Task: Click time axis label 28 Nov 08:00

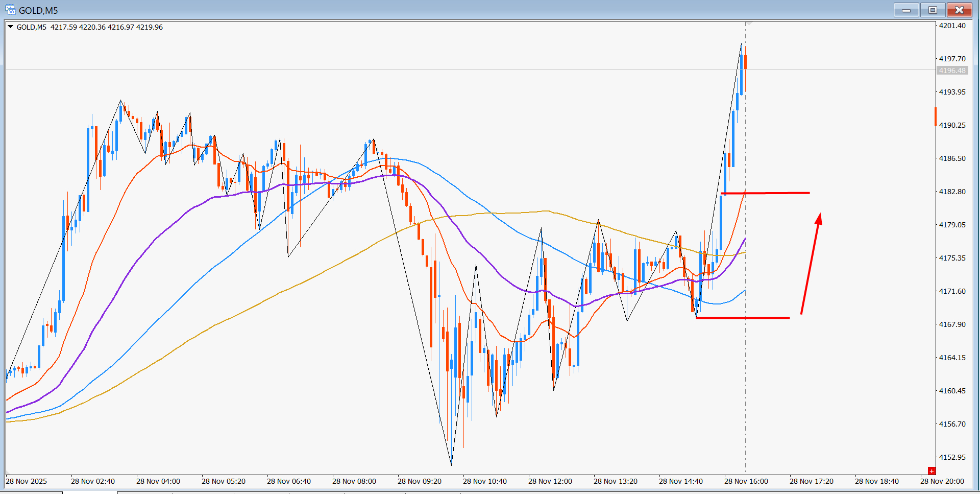Action: 354,481
